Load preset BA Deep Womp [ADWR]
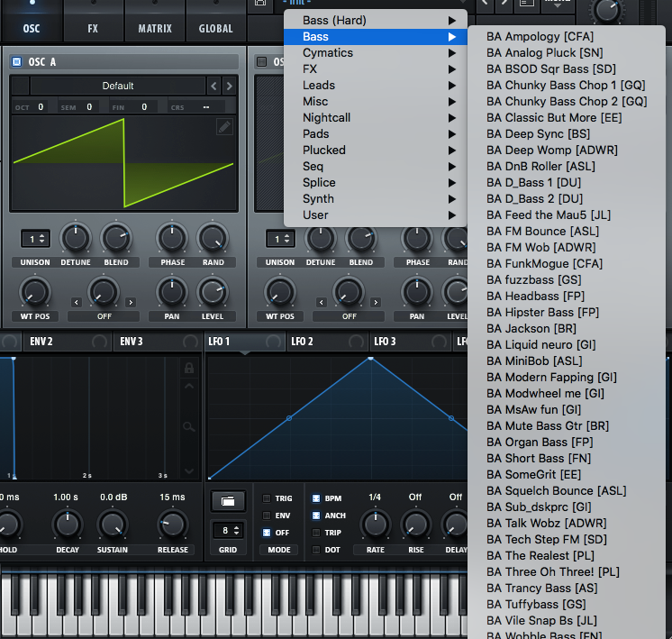Image resolution: width=672 pixels, height=639 pixels. [567, 151]
